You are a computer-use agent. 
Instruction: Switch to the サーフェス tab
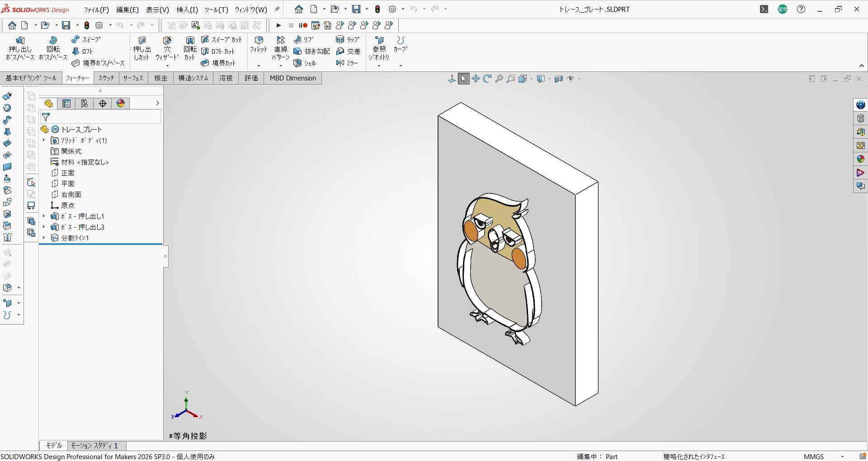133,78
